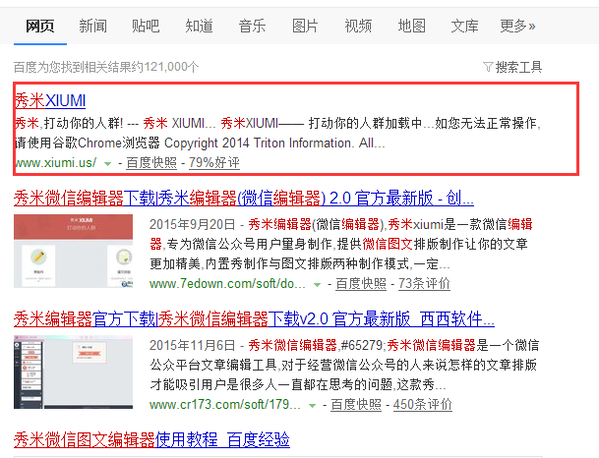Click the funnel icon beside 搜索工具
This screenshot has width=599, height=458.
pos(488,67)
